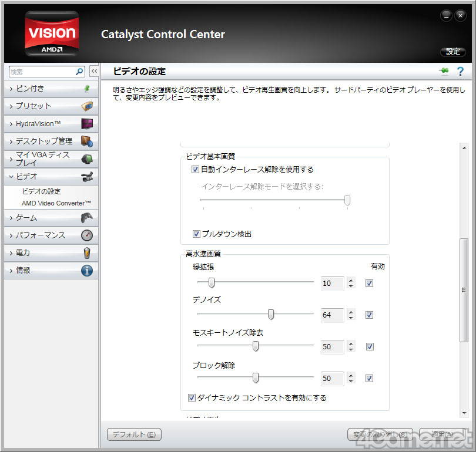This screenshot has width=476, height=452.
Task: Click the ゲーム gamepad icon
Action: pos(87,218)
